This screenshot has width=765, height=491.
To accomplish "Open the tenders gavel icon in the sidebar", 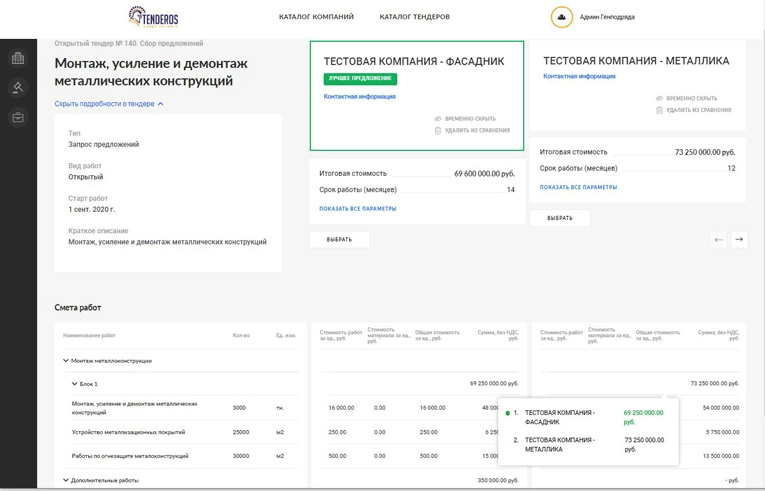I will click(x=18, y=88).
